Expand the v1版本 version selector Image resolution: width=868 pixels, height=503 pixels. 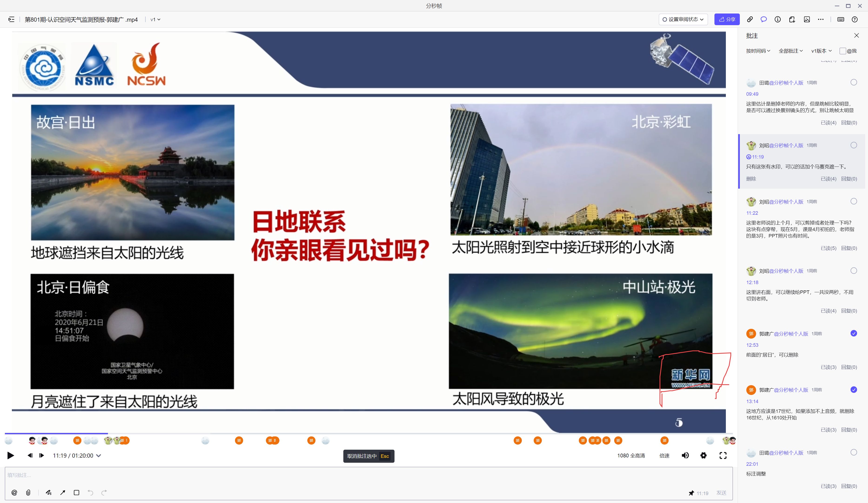pyautogui.click(x=821, y=51)
